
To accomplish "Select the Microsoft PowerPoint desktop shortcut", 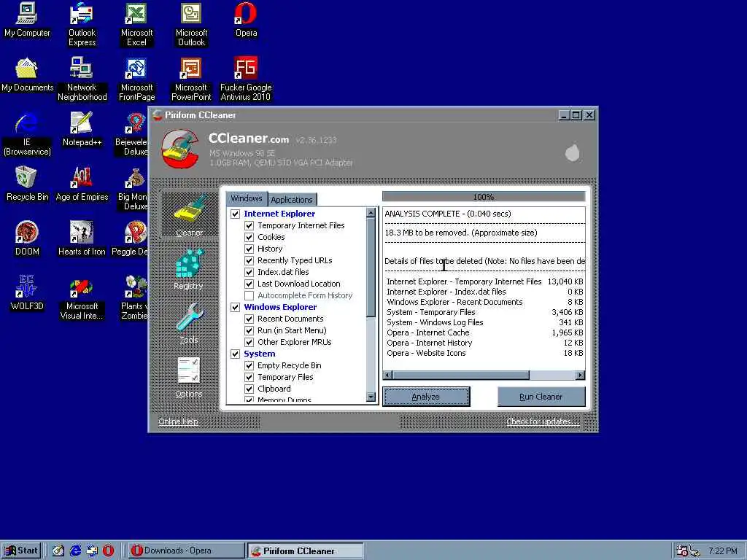I will (191, 79).
